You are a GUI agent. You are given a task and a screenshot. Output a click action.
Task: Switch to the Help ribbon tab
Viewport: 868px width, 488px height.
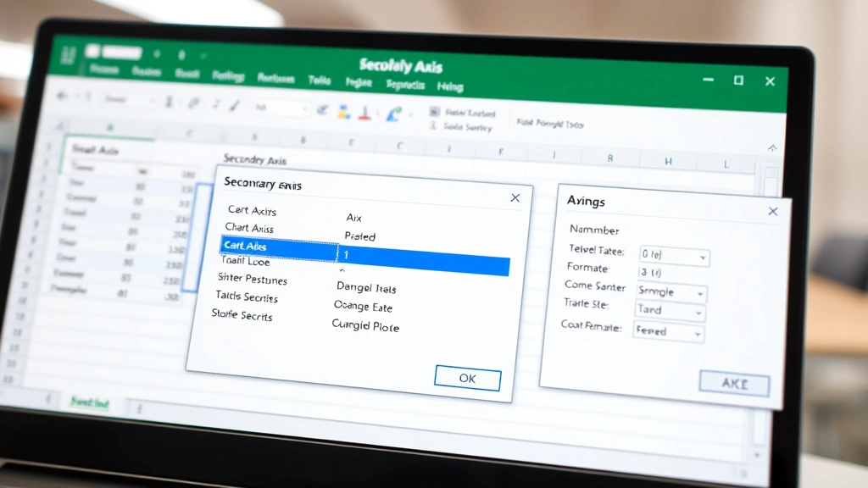click(x=450, y=86)
